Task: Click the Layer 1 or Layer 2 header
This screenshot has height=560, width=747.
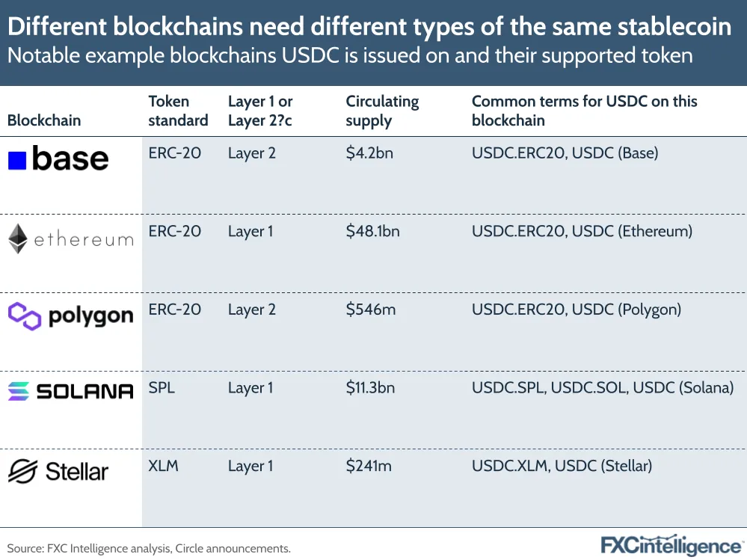Action: [x=261, y=111]
